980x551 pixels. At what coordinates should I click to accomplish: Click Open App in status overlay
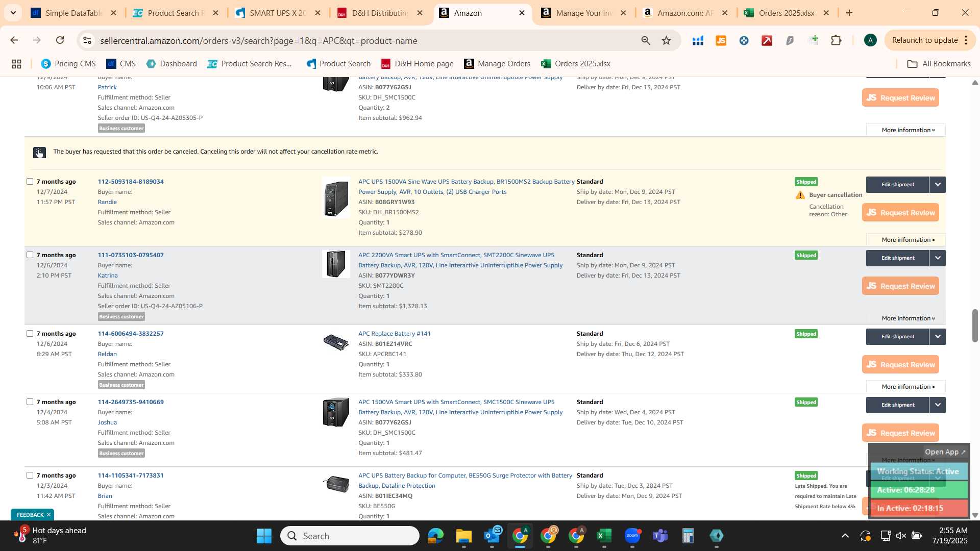[945, 452]
